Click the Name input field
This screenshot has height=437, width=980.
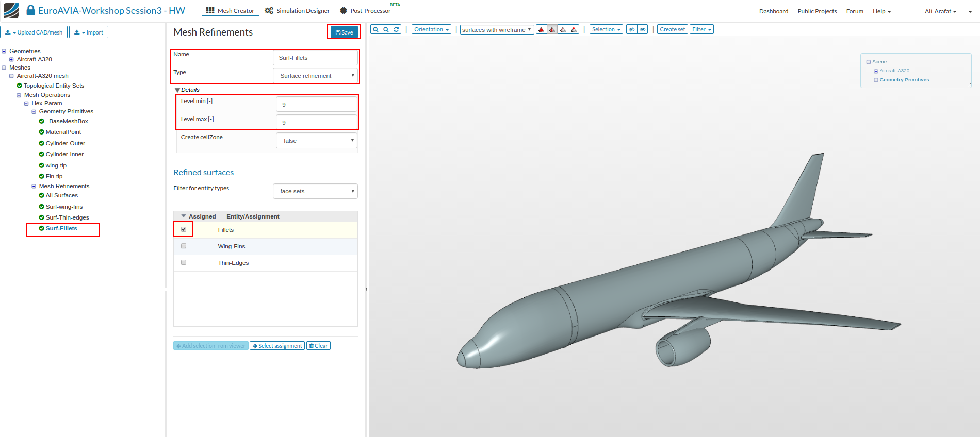click(x=315, y=58)
